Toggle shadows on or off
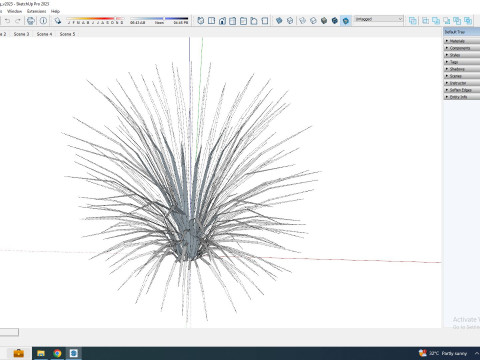The height and width of the screenshot is (360, 480). tap(58, 21)
